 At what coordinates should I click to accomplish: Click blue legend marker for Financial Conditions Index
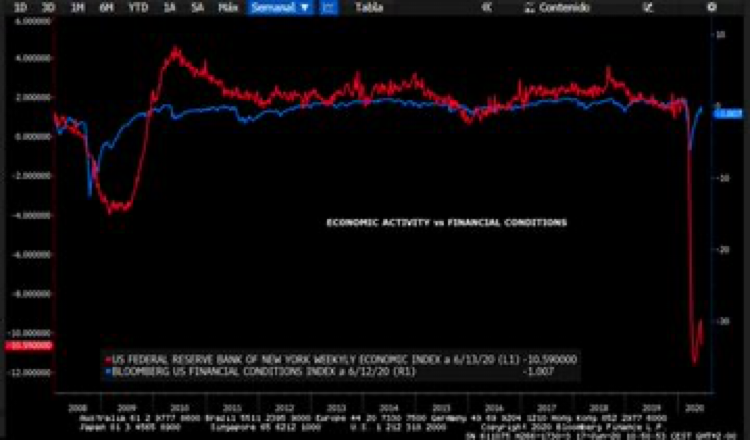click(108, 370)
